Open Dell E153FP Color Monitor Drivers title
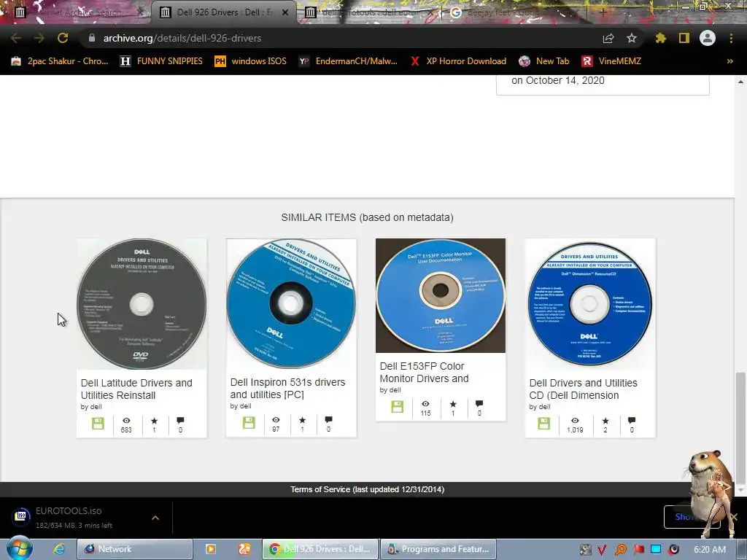 click(x=424, y=373)
